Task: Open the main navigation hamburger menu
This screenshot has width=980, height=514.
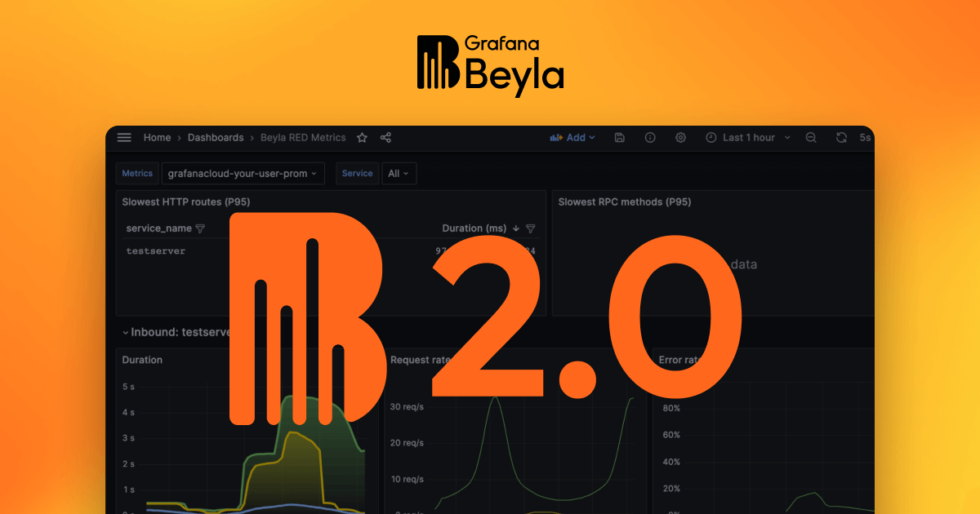Action: tap(123, 138)
